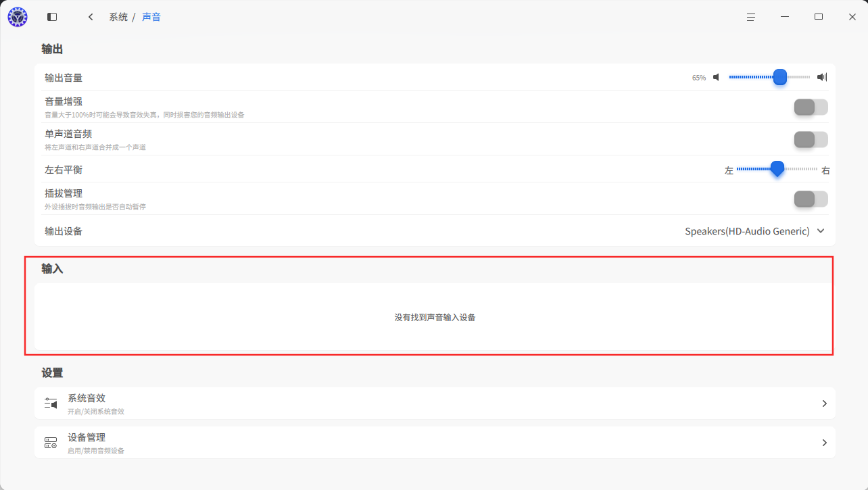Go back with the left arrow
The width and height of the screenshot is (868, 490).
(91, 17)
